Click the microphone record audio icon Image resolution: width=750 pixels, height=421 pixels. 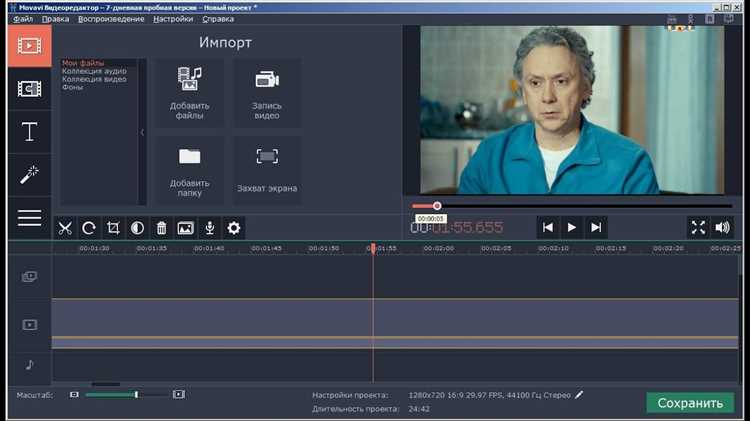click(210, 228)
